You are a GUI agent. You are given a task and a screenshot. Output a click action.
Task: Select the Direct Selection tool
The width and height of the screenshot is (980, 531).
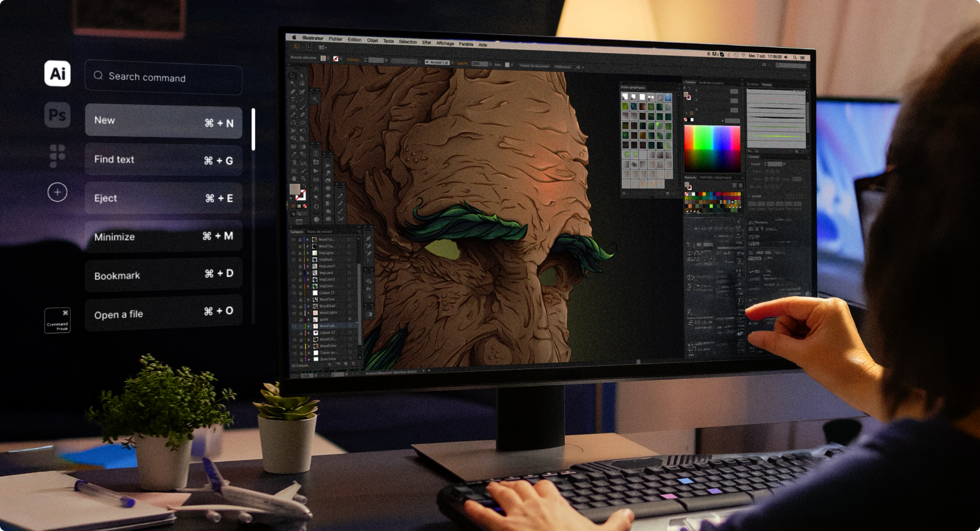click(x=302, y=76)
